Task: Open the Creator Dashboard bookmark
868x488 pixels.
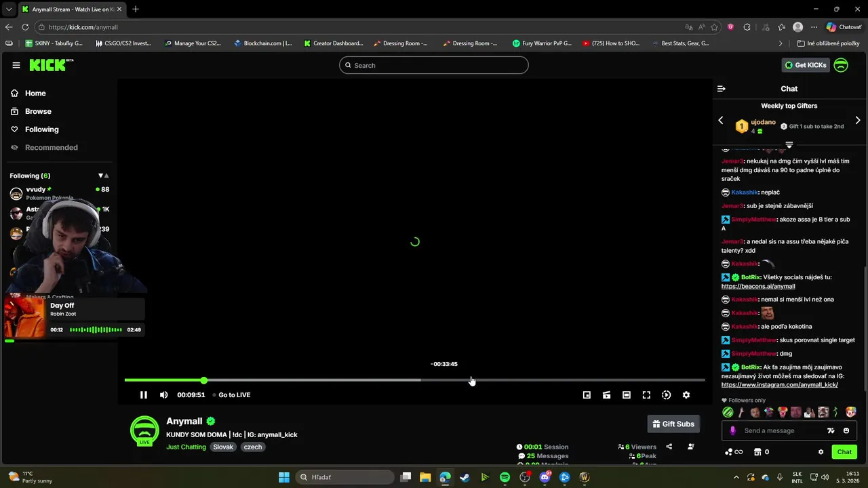Action: tap(334, 43)
